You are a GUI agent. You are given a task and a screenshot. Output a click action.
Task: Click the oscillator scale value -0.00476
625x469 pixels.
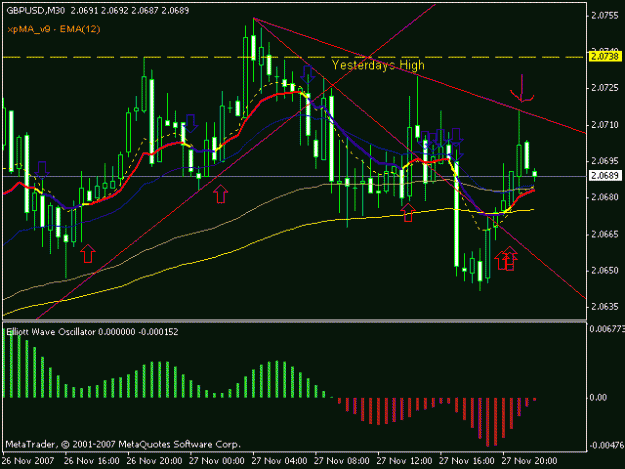[607, 445]
